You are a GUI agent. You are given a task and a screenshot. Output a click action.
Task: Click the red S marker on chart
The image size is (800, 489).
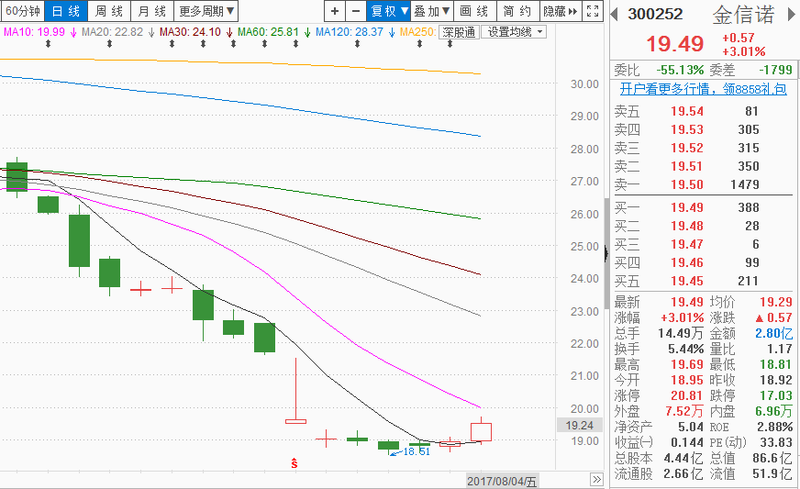click(x=294, y=462)
